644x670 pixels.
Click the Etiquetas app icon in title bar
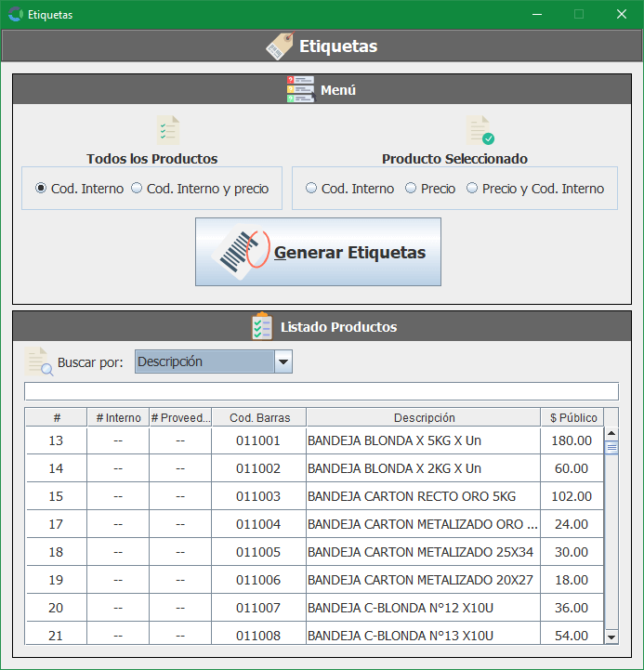point(15,15)
